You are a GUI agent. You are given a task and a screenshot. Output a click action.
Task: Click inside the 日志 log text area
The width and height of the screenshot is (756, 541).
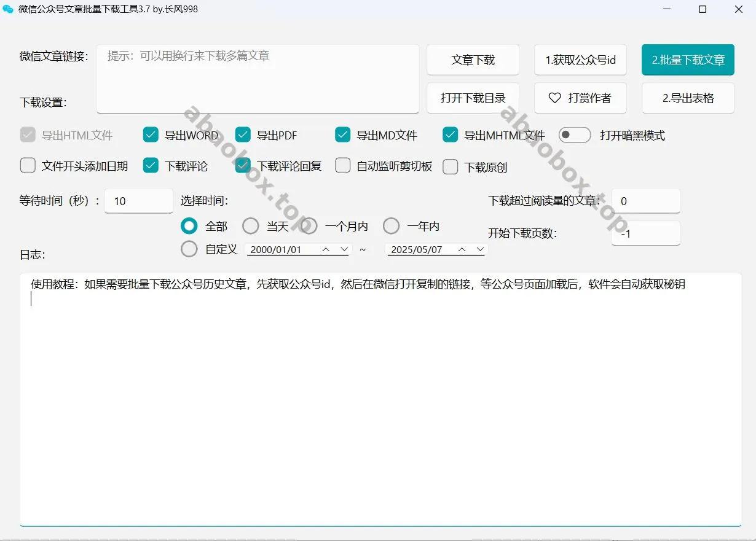(380, 399)
